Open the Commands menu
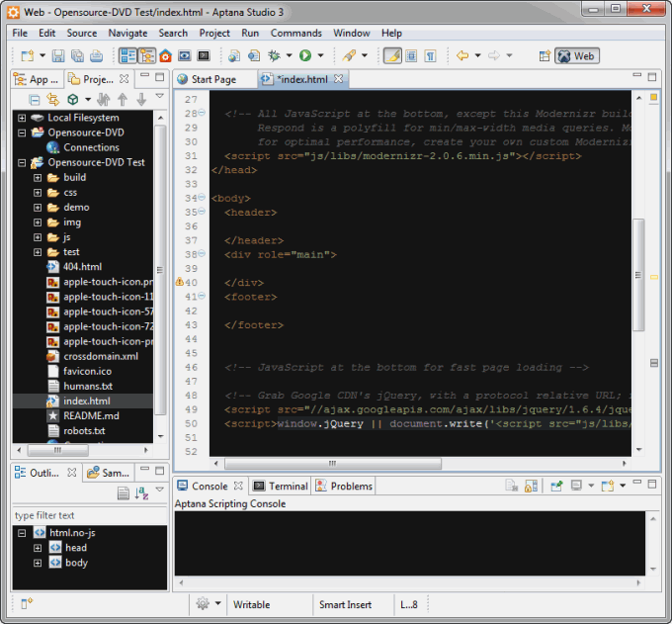This screenshot has height=624, width=672. pos(296,33)
